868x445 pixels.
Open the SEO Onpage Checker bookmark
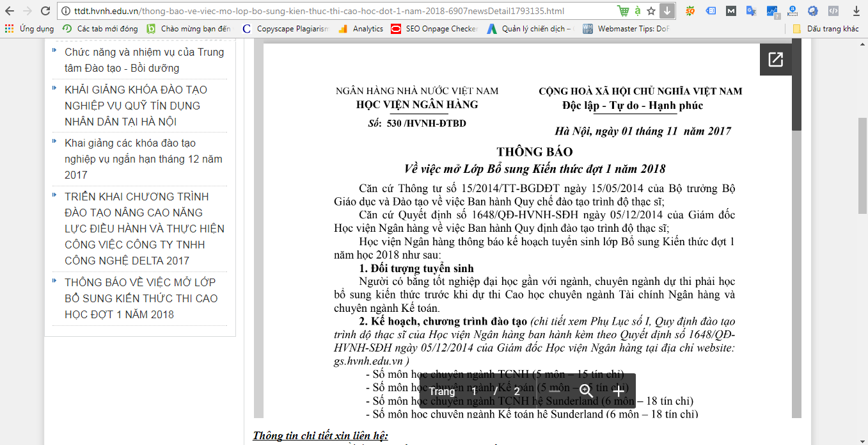pos(435,29)
